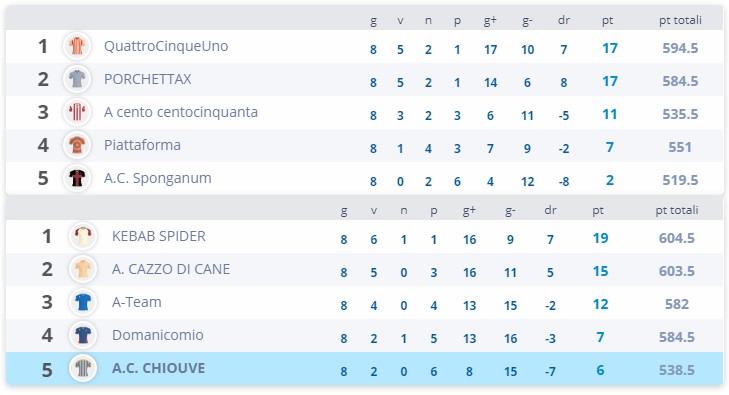Screen dimensions: 729x395
Task: Click the Piattaforma orange jersey icon
Action: 77,145
